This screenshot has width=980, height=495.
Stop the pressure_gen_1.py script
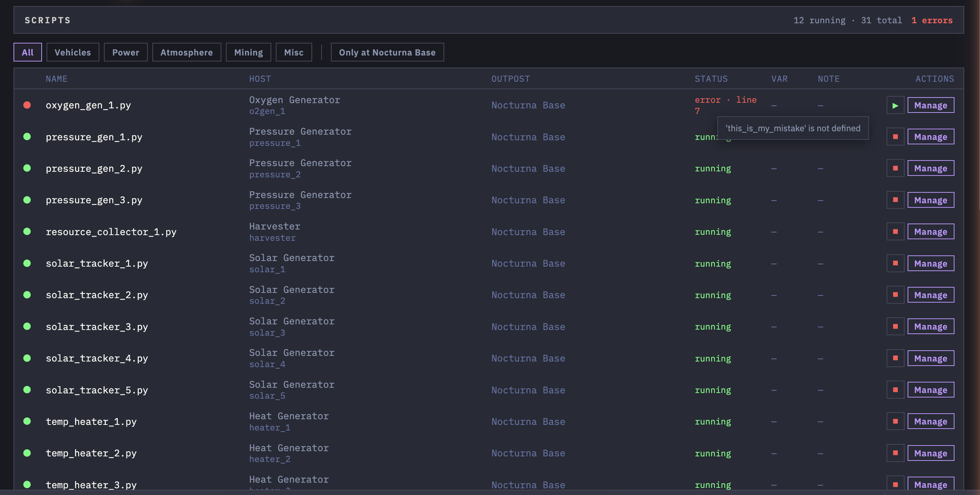pyautogui.click(x=895, y=137)
